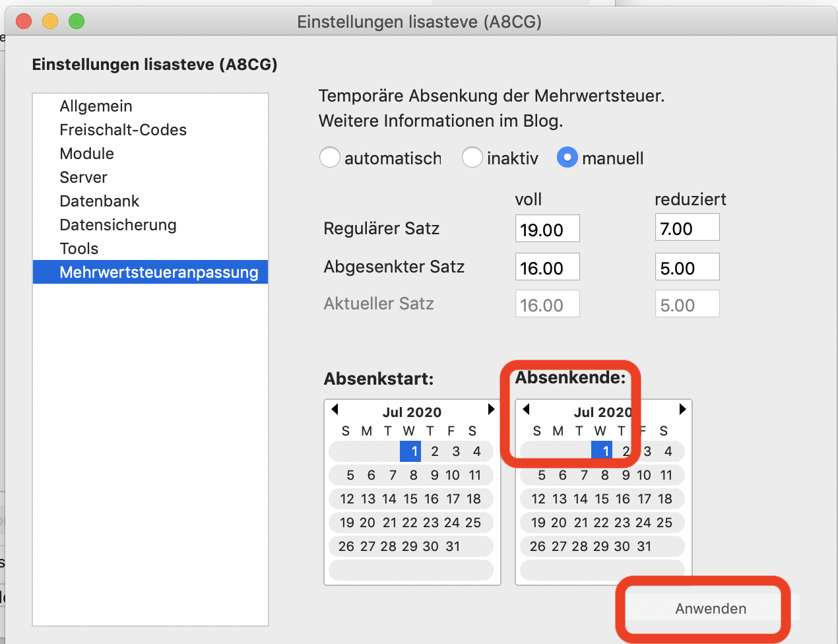838x644 pixels.
Task: Click the Anwenden button
Action: coord(711,608)
